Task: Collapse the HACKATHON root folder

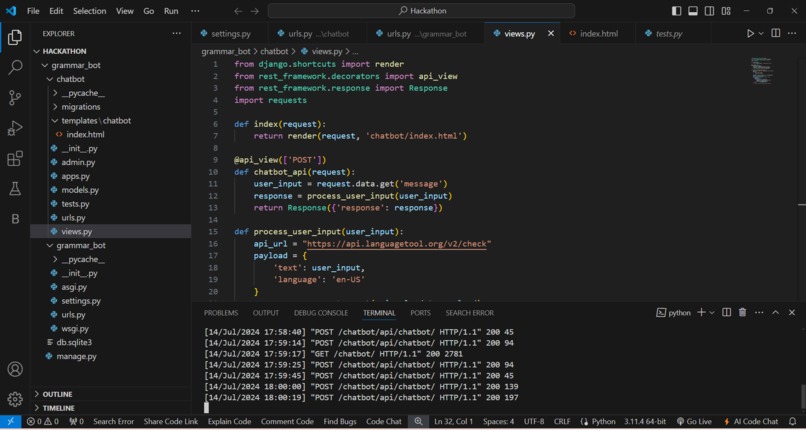Action: point(36,51)
